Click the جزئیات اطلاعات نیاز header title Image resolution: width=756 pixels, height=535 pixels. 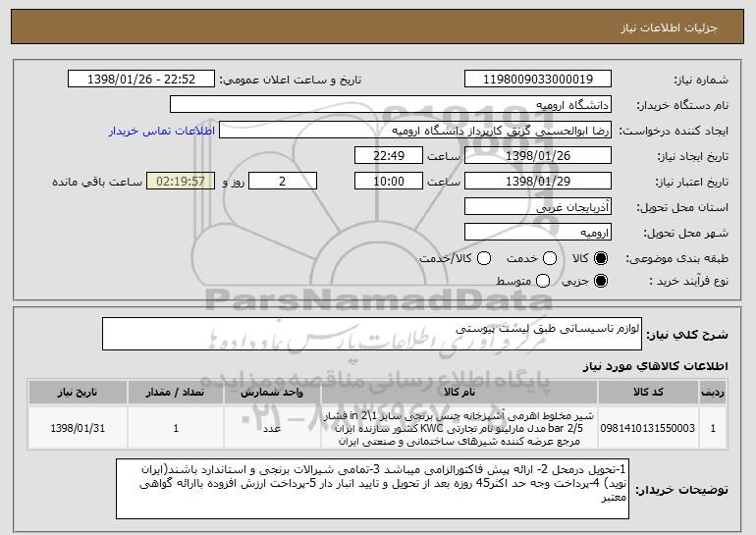point(669,27)
